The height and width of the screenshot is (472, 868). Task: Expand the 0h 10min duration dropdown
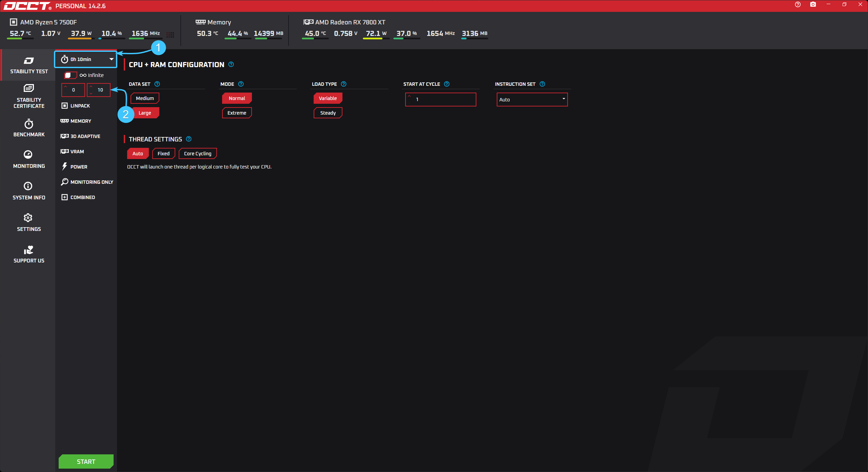[x=86, y=59]
